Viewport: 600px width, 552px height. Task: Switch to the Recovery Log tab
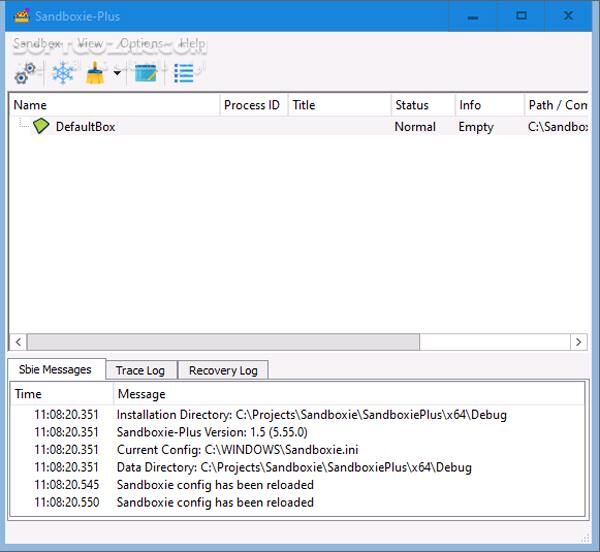[223, 370]
